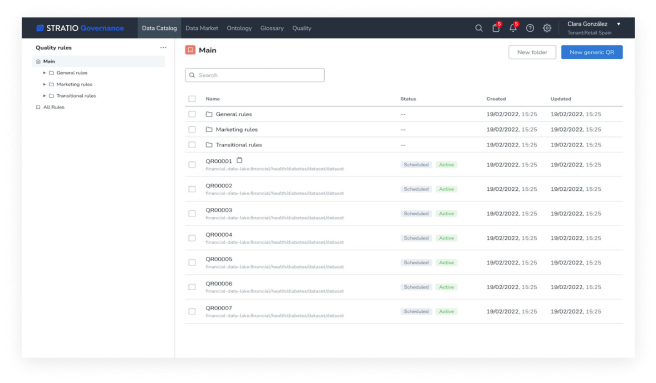Select Marketing rules label in sidebar tree
The image size is (656, 383).
[x=74, y=84]
